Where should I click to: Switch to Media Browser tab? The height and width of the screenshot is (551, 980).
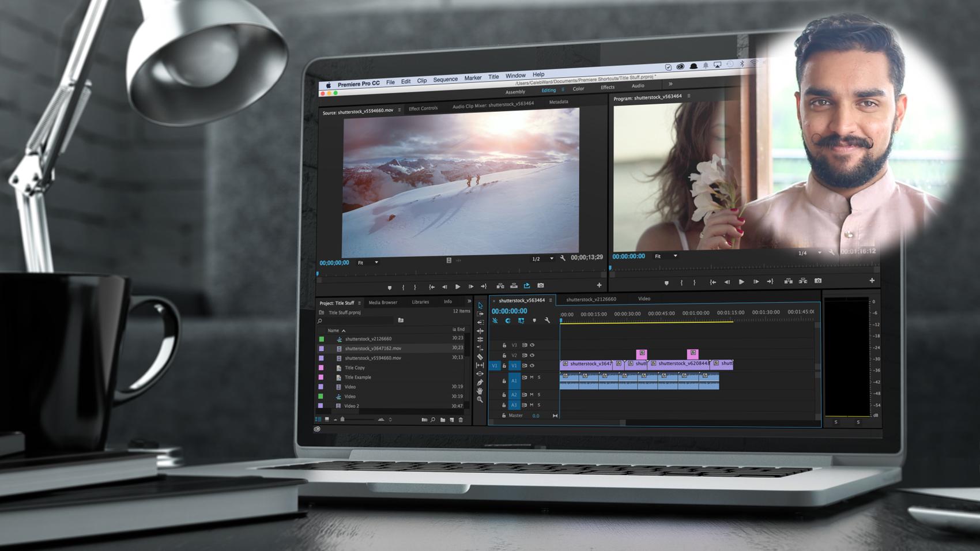(383, 303)
